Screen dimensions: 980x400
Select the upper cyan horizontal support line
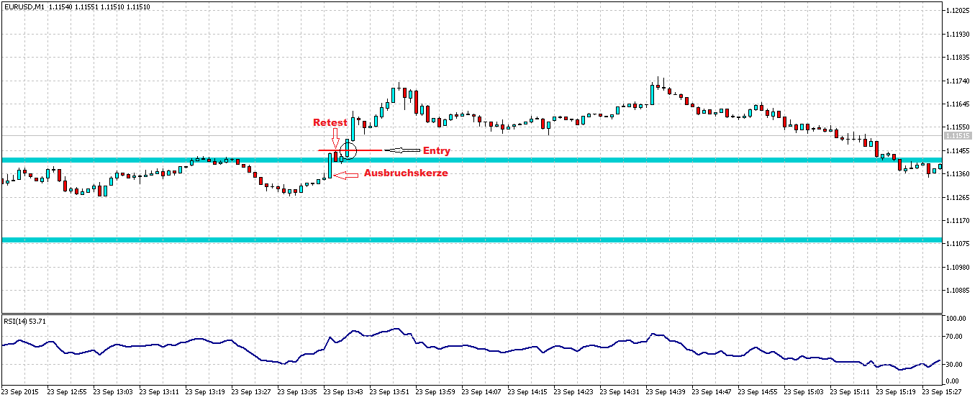click(x=576, y=160)
